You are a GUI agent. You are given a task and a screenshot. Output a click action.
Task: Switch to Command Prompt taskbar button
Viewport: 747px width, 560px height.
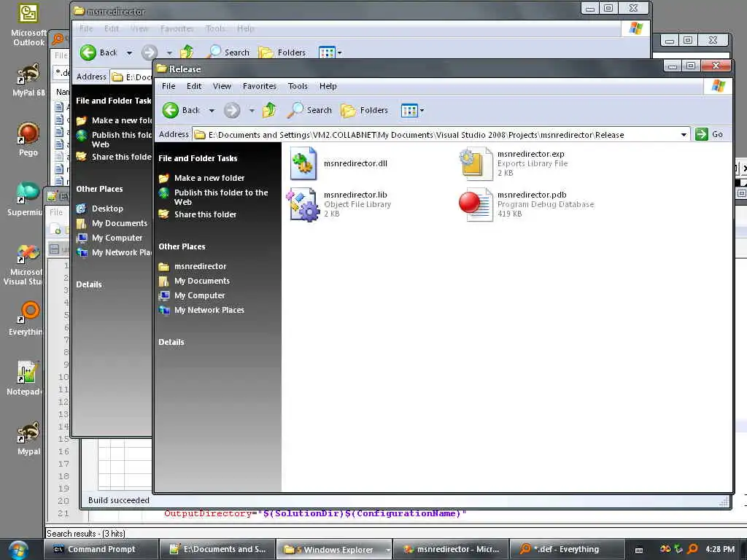pos(101,550)
